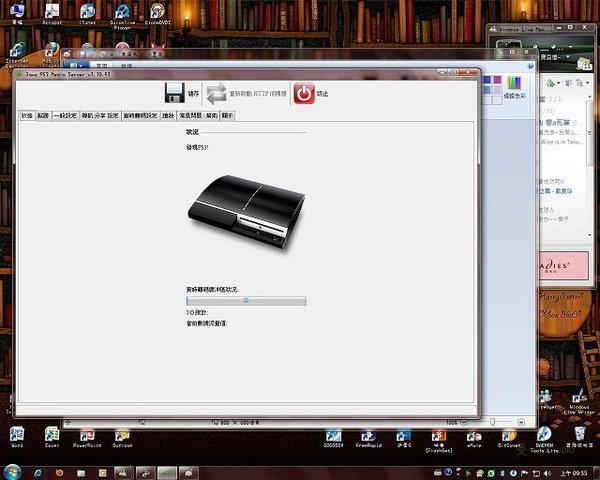600x480 pixels.
Task: Switch to the second tab (記錄)
Action: tap(43, 116)
